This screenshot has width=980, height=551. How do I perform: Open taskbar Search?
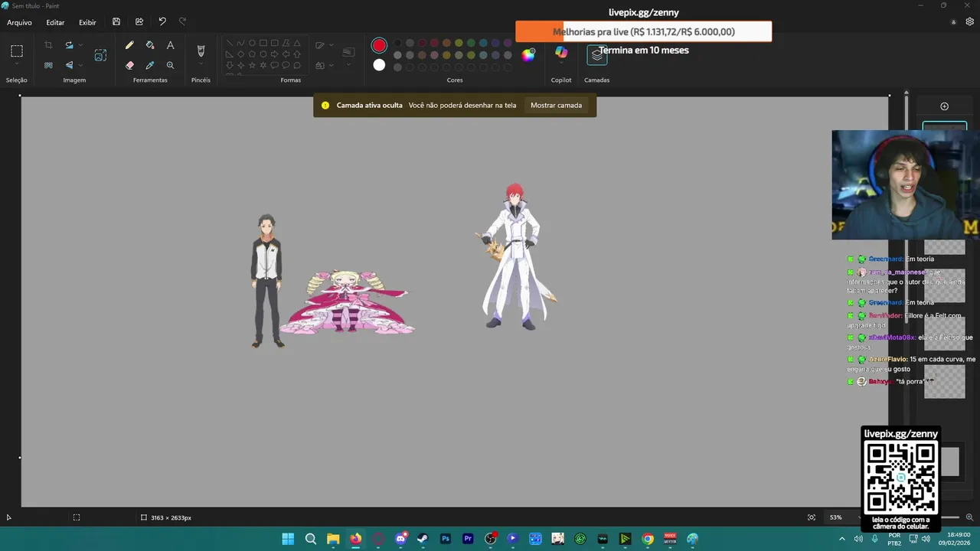(x=311, y=539)
